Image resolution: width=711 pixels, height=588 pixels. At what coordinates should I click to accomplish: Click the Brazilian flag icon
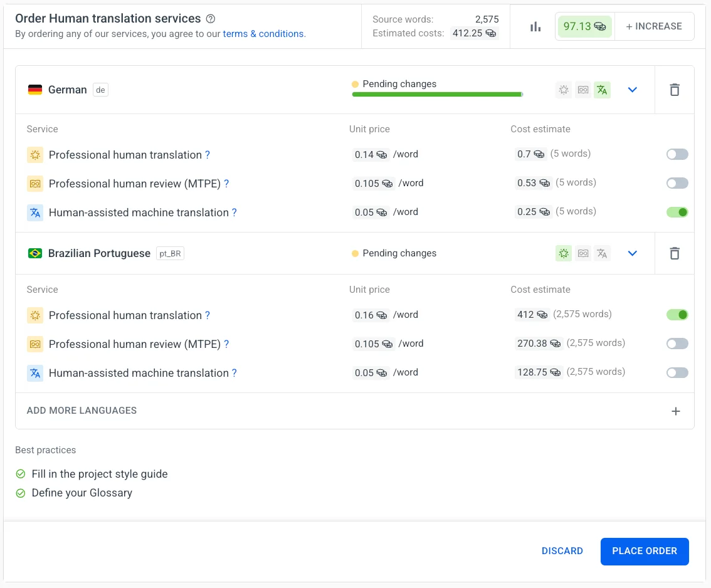click(35, 253)
